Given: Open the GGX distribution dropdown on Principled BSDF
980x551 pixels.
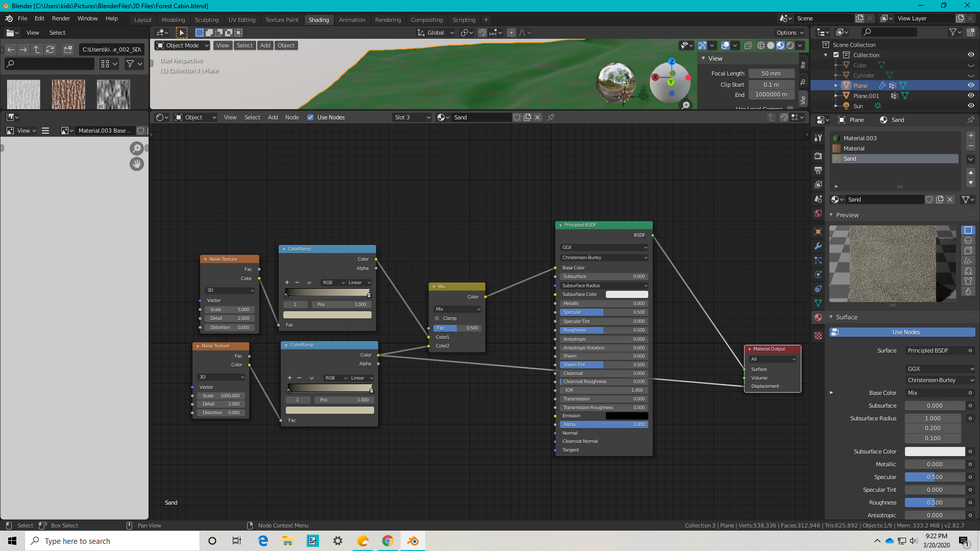Looking at the screenshot, I should pyautogui.click(x=604, y=247).
